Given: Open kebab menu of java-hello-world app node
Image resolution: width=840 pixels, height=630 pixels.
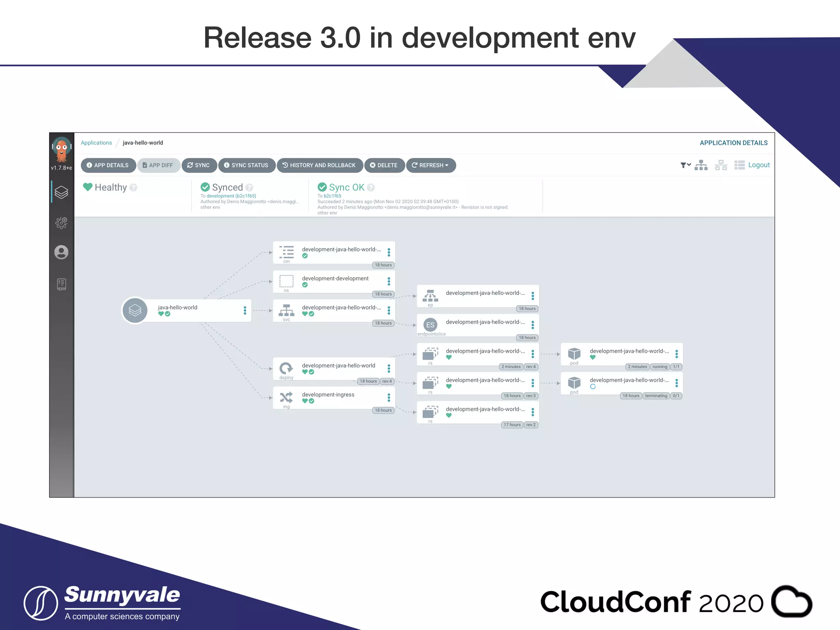Looking at the screenshot, I should (245, 310).
